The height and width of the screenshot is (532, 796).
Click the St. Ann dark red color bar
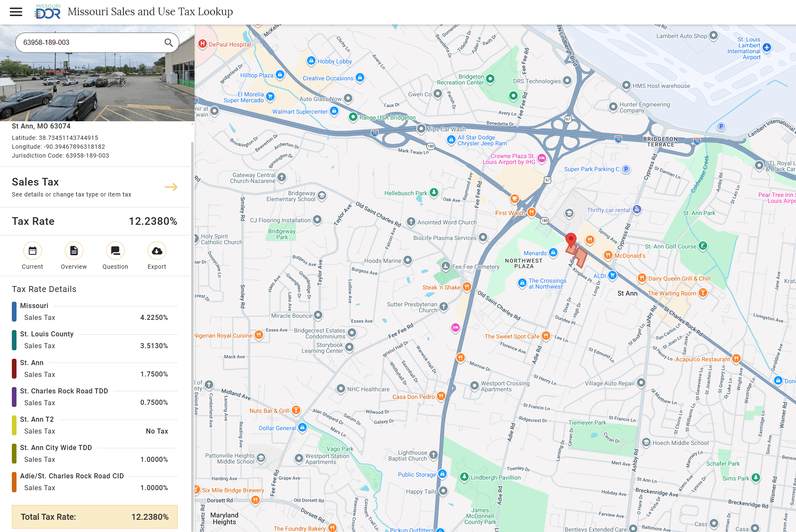[14, 368]
